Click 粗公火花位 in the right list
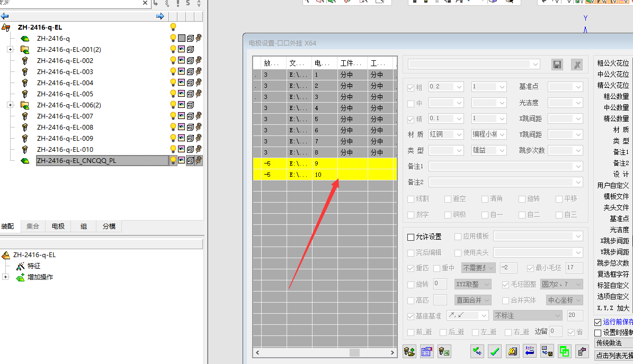This screenshot has width=633, height=364. coord(613,63)
